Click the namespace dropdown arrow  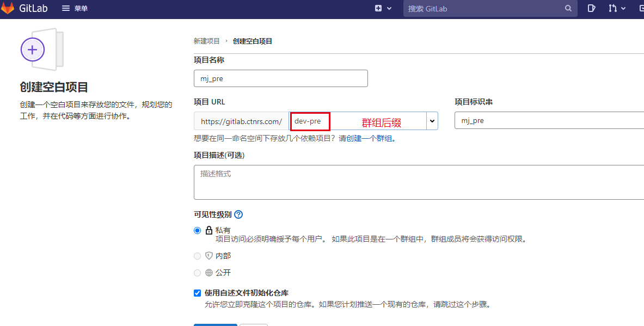click(432, 121)
